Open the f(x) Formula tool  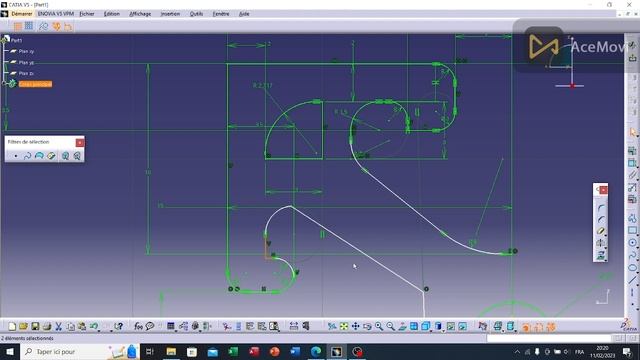pos(138,326)
